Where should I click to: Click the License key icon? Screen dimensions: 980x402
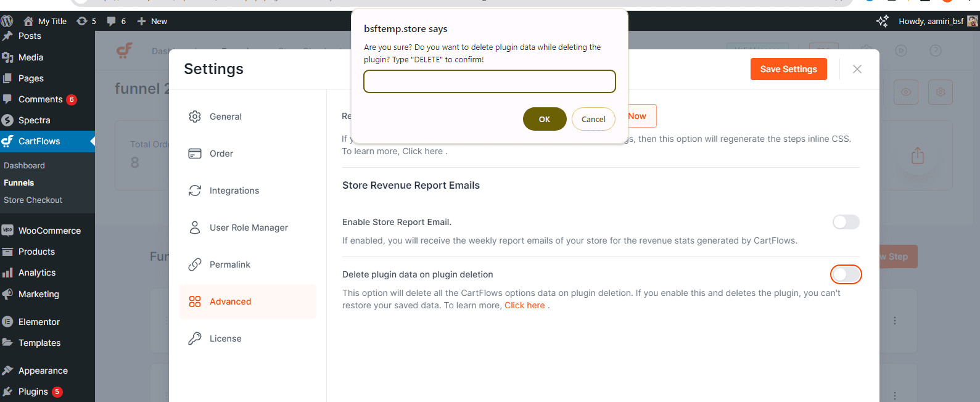pyautogui.click(x=195, y=338)
